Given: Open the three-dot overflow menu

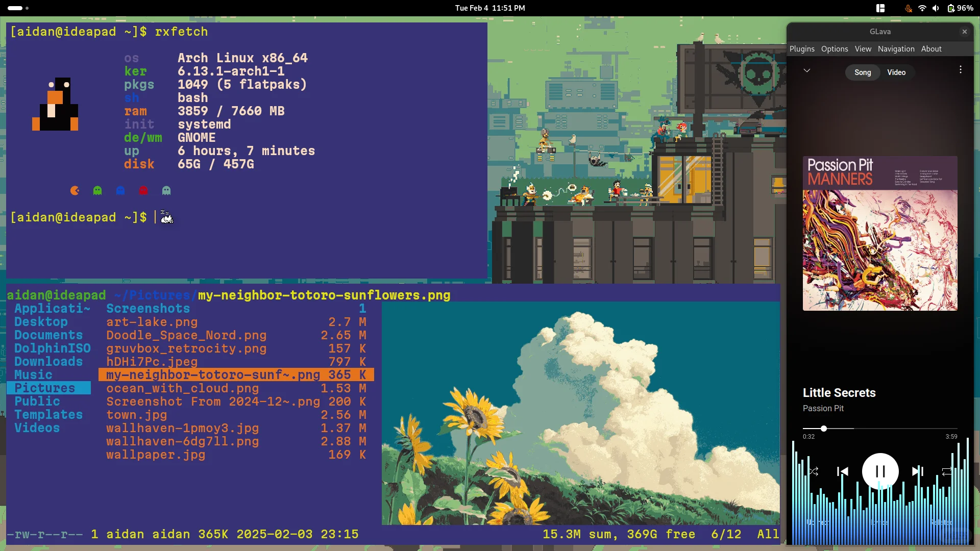Looking at the screenshot, I should [x=960, y=70].
